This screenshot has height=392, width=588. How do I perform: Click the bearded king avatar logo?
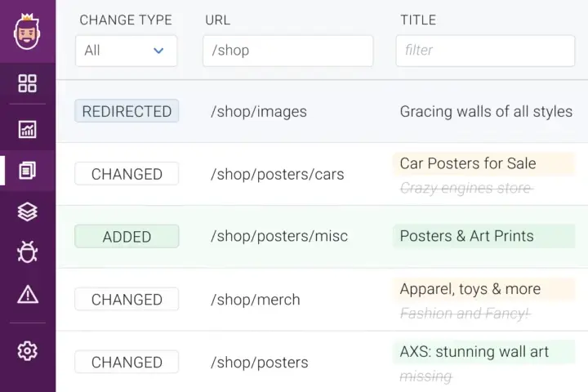pos(28,29)
